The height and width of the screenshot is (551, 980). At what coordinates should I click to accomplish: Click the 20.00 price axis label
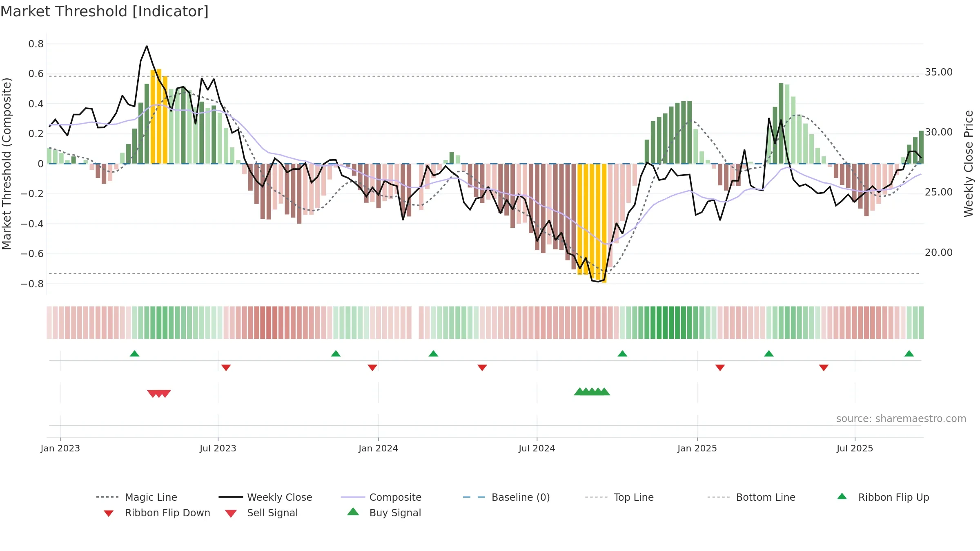939,253
